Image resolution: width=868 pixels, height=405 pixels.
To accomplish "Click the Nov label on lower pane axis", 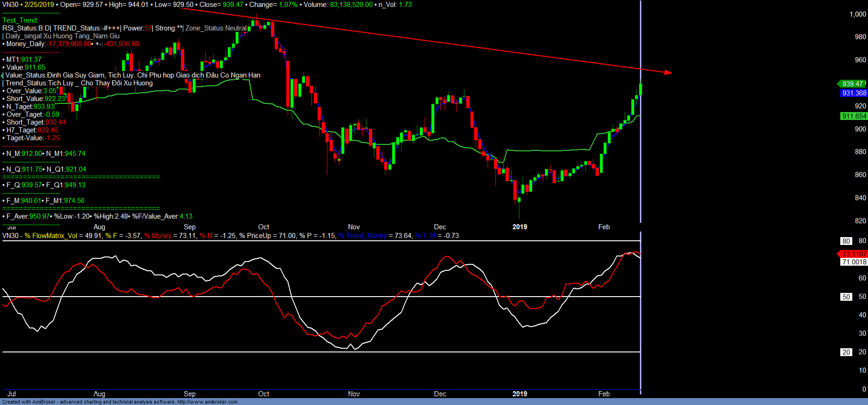I will (354, 394).
